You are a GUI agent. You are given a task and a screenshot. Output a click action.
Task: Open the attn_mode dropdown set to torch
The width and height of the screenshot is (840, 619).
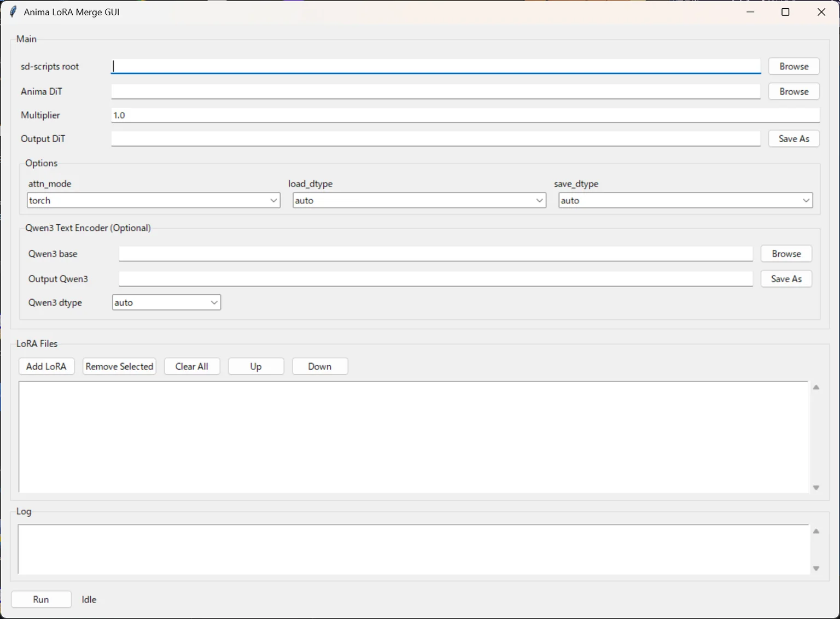pos(154,200)
